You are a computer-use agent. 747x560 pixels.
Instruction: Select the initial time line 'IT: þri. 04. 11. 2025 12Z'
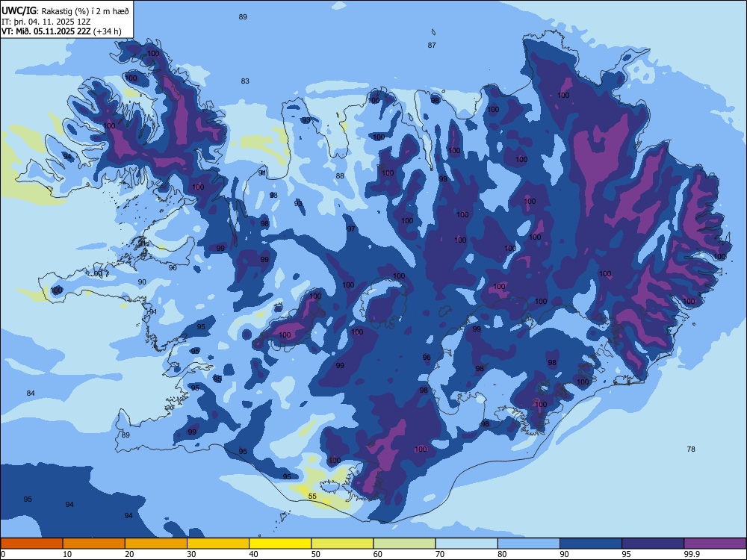(46, 22)
